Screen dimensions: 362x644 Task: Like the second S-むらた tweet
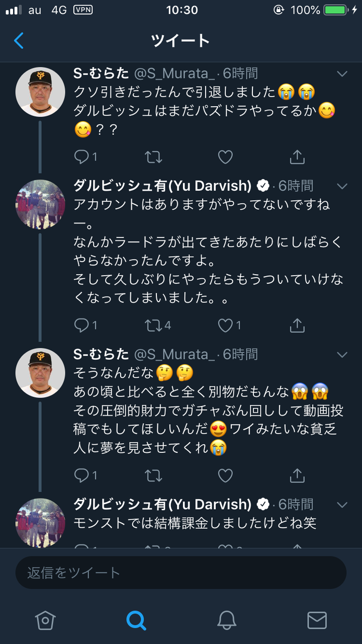tap(225, 475)
